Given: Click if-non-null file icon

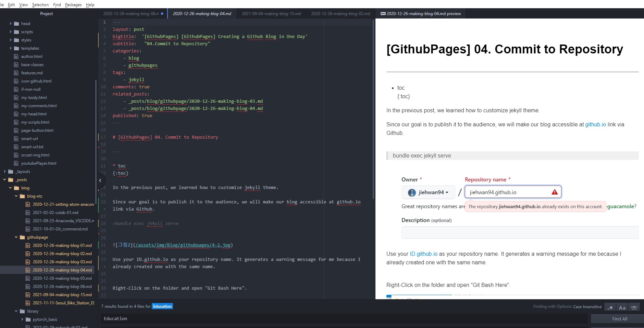Looking at the screenshot, I should [x=16, y=89].
